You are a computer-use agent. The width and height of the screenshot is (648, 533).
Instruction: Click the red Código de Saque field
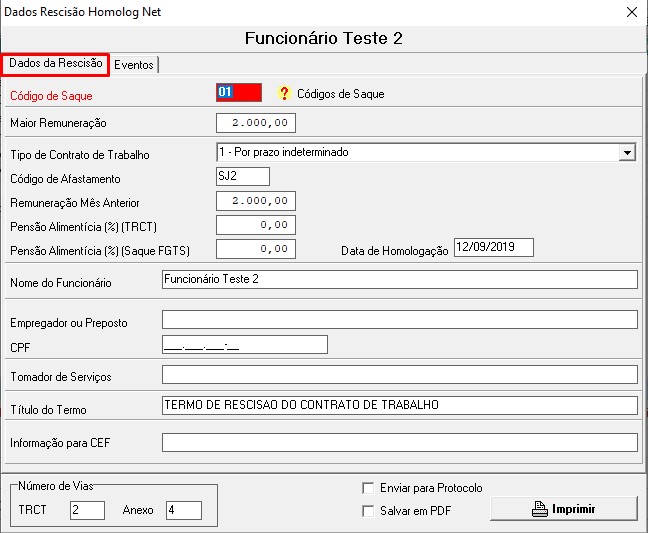(239, 92)
